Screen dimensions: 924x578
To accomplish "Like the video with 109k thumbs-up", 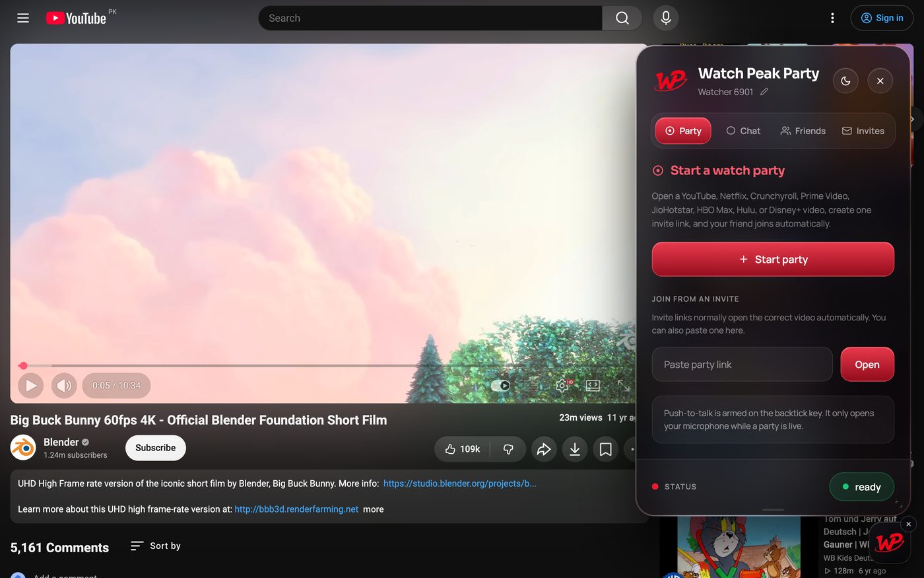I will tap(462, 449).
